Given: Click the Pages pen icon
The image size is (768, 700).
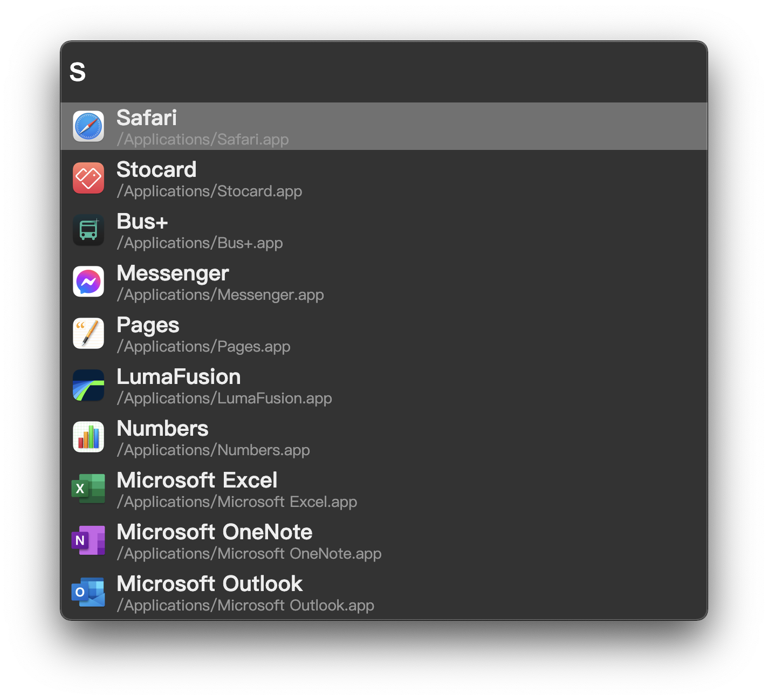Looking at the screenshot, I should click(x=88, y=333).
